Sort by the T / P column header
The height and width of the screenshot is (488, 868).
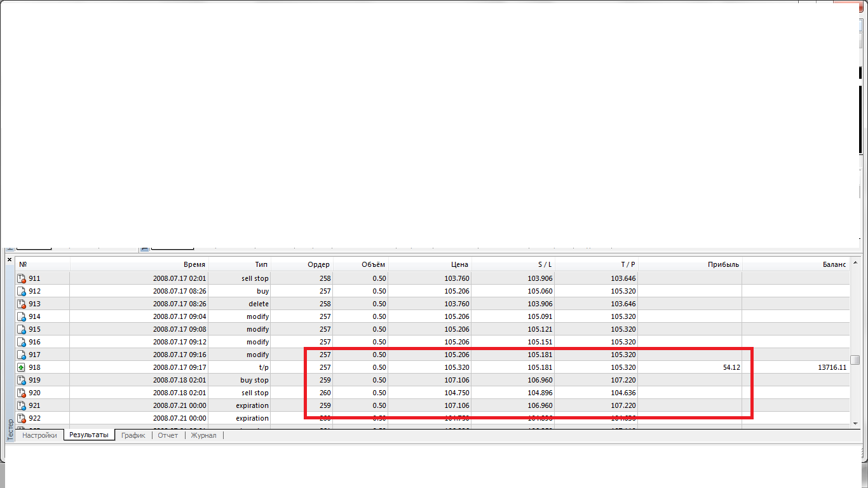(x=596, y=264)
